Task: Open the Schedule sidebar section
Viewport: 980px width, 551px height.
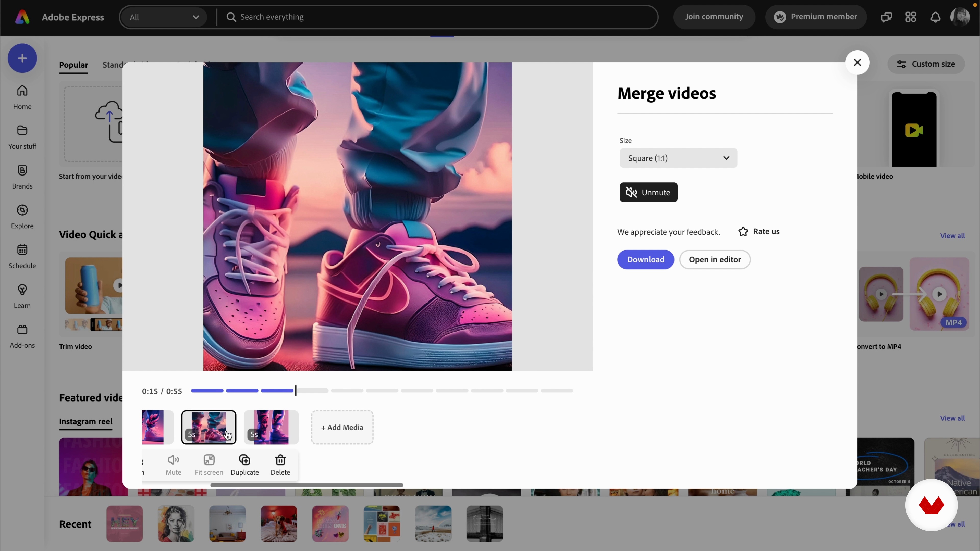Action: click(22, 257)
